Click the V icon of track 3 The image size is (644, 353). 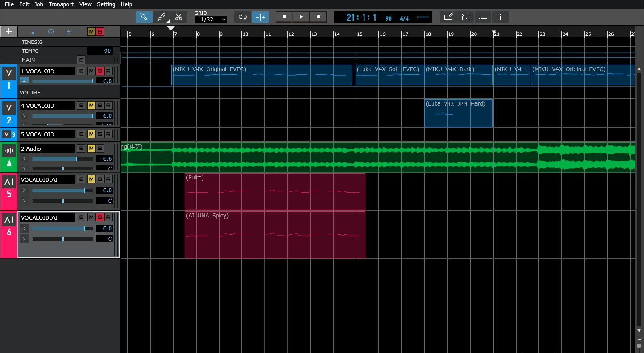point(6,134)
